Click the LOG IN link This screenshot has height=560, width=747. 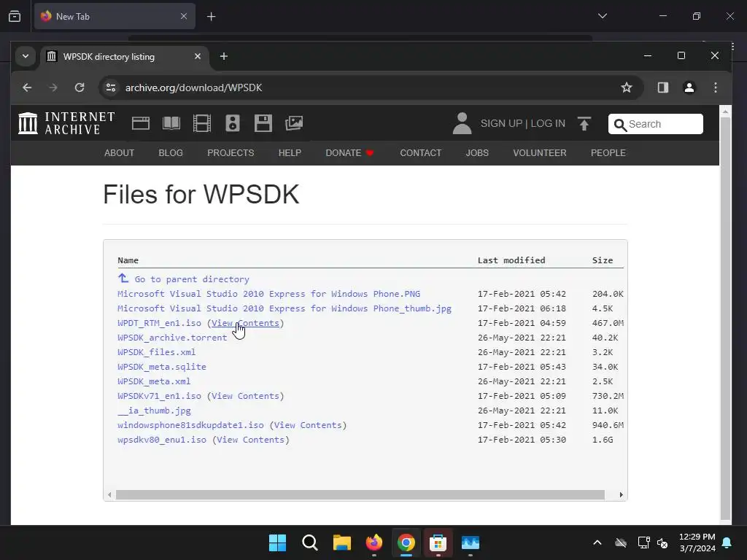coord(548,123)
